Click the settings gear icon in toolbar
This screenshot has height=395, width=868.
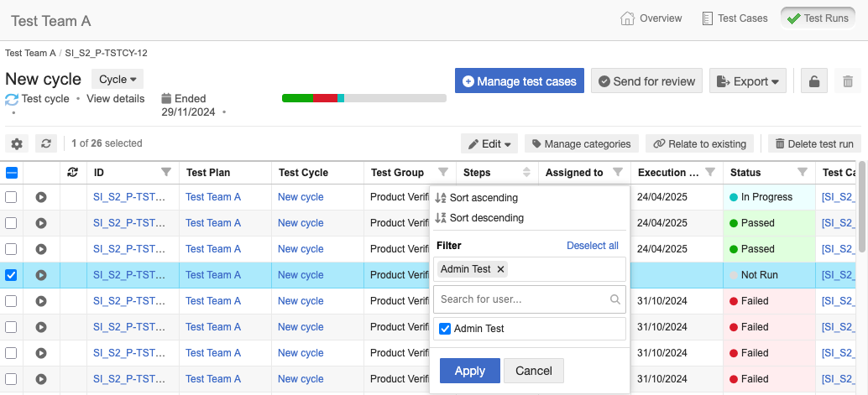tap(17, 143)
